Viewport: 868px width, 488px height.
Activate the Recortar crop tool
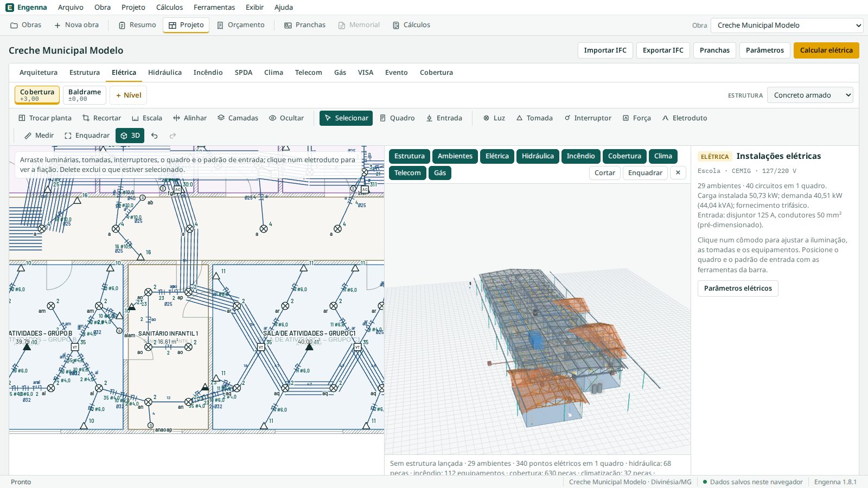click(101, 118)
